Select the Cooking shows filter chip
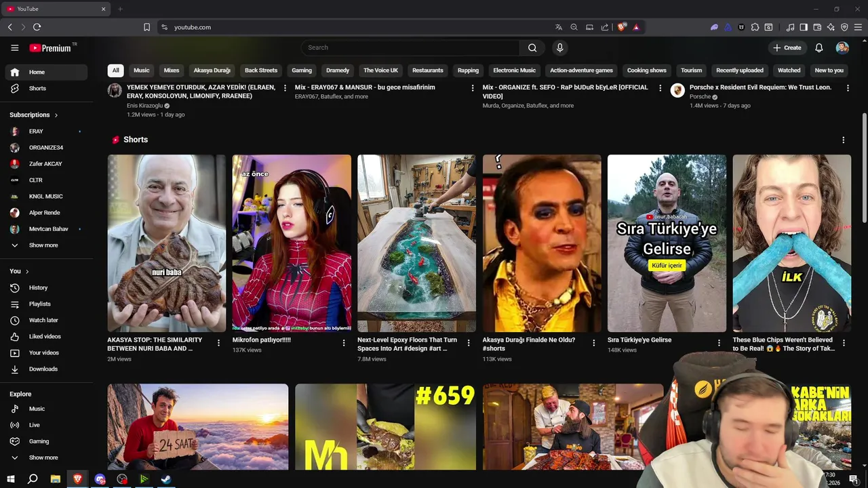The height and width of the screenshot is (488, 868). 646,70
